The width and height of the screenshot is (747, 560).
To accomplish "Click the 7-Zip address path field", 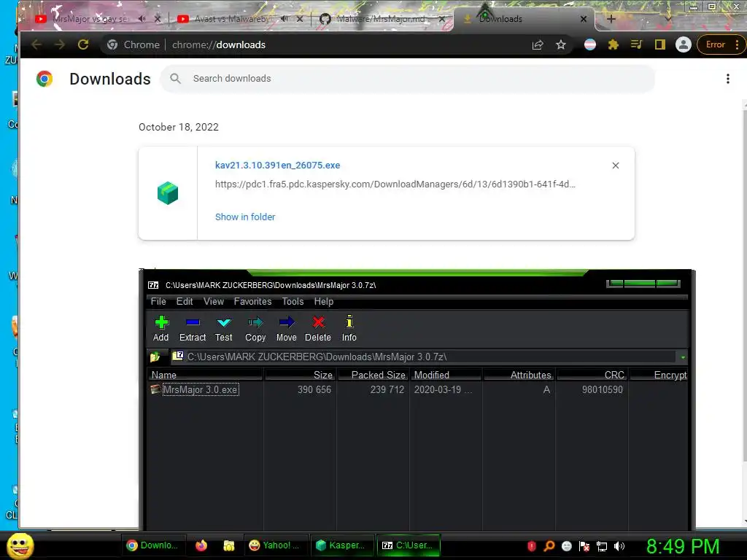I will tap(424, 357).
